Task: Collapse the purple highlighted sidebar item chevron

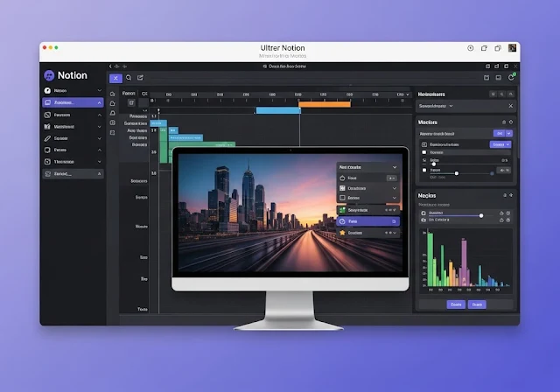Action: click(99, 103)
